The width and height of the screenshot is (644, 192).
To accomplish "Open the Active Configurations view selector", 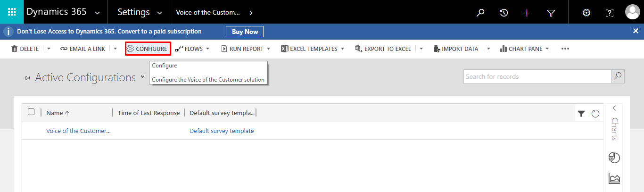I will 142,77.
